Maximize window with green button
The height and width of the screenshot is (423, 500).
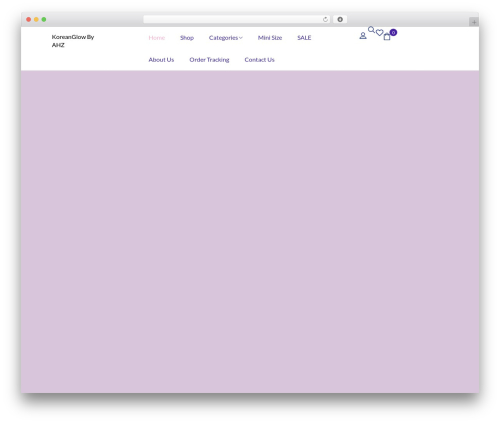click(44, 19)
